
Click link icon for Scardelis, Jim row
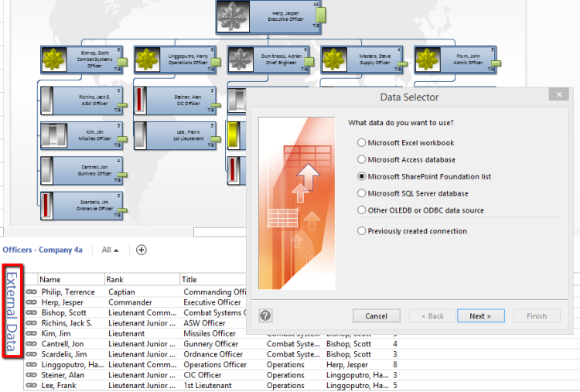click(x=32, y=354)
